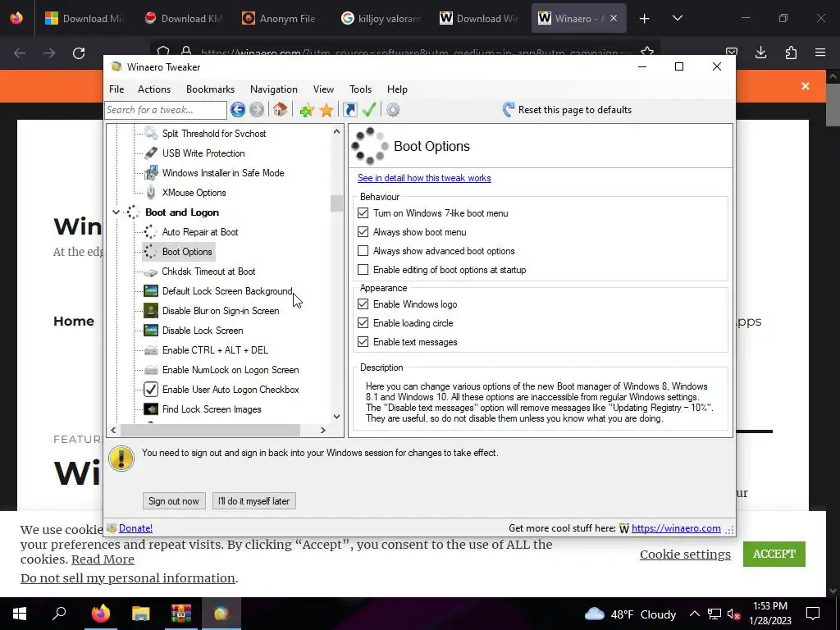The height and width of the screenshot is (630, 840).
Task: Click tree horizontal scroll left arrow
Action: (x=113, y=430)
